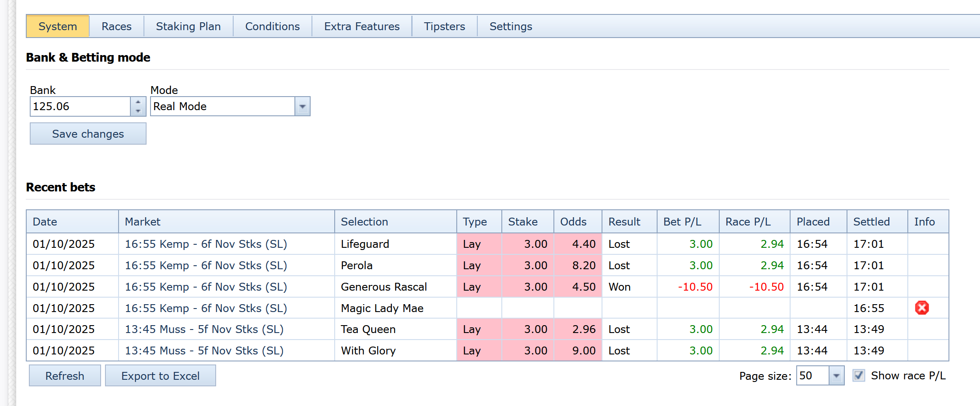
Task: Toggle the Show race P/L checkbox
Action: point(858,375)
